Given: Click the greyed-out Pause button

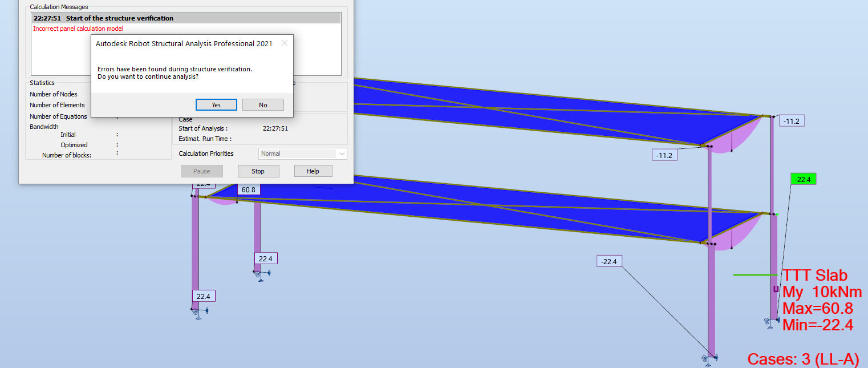Looking at the screenshot, I should pyautogui.click(x=202, y=171).
